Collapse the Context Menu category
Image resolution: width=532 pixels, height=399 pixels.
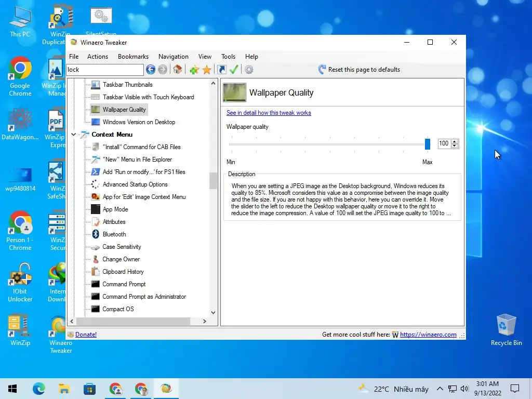coord(74,135)
